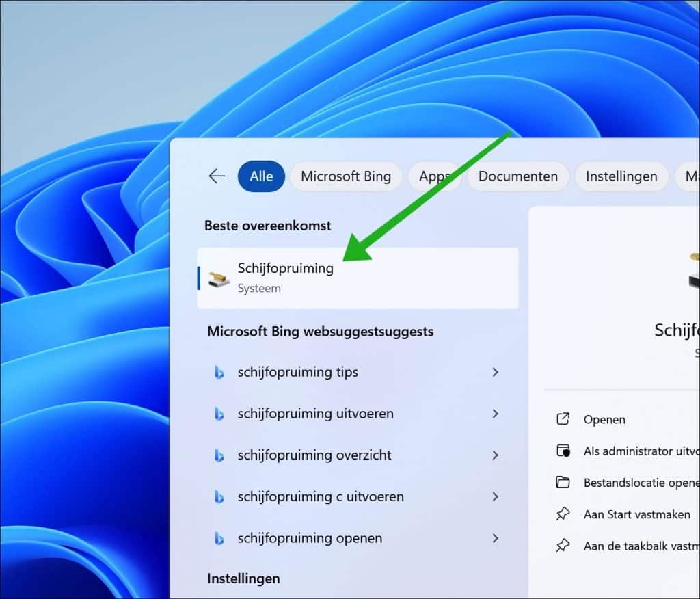Click pin icon beside Aan de taakbalk vastmaken
This screenshot has height=599, width=700.
[x=563, y=546]
